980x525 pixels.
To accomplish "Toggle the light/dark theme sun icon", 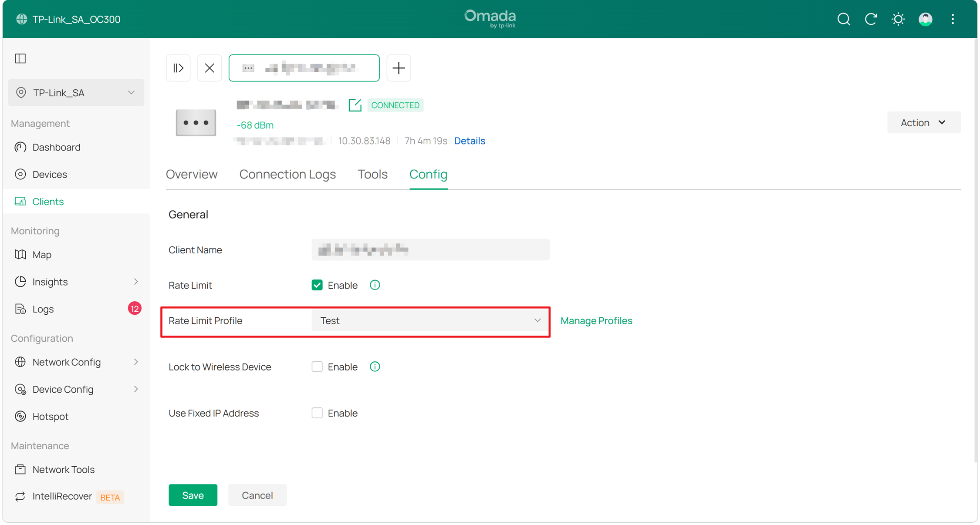I will pyautogui.click(x=898, y=19).
